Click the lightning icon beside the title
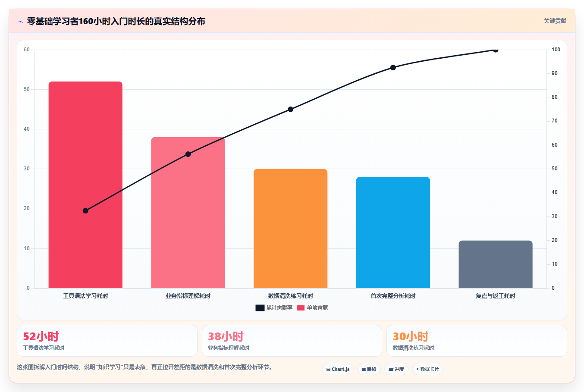This screenshot has width=584, height=392. click(x=20, y=22)
